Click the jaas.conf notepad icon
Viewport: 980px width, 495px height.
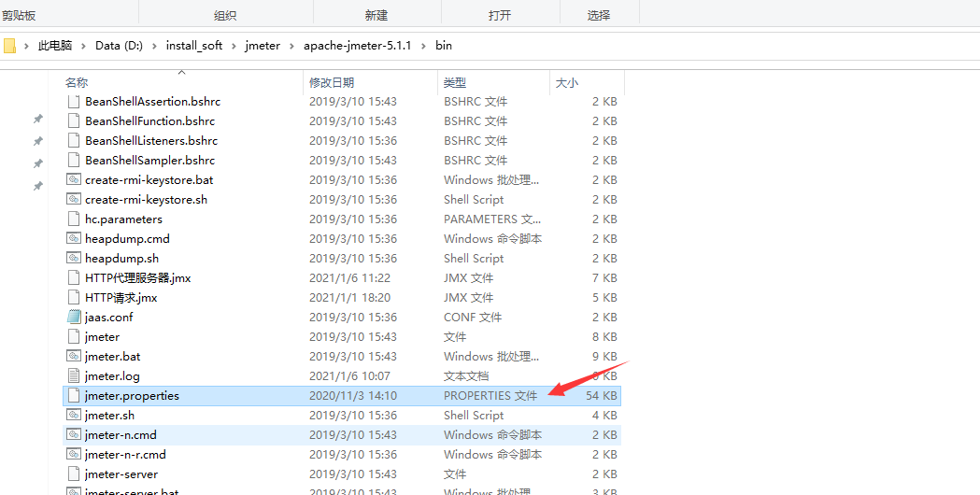(x=74, y=317)
